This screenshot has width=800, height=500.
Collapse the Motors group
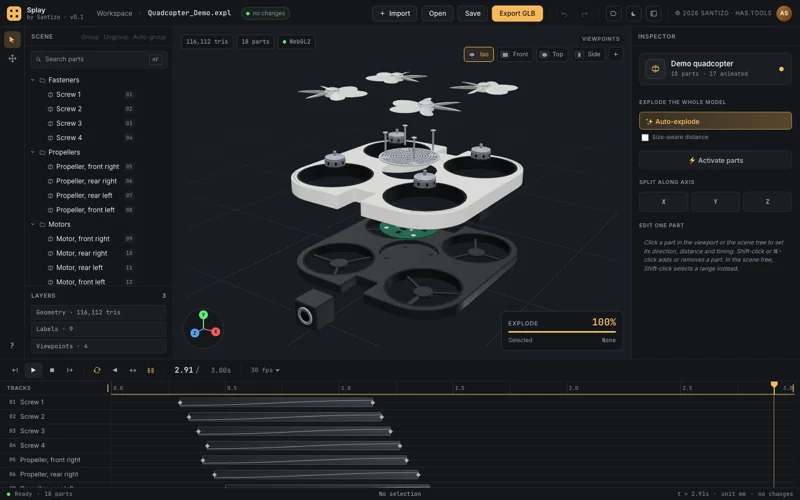coord(33,224)
